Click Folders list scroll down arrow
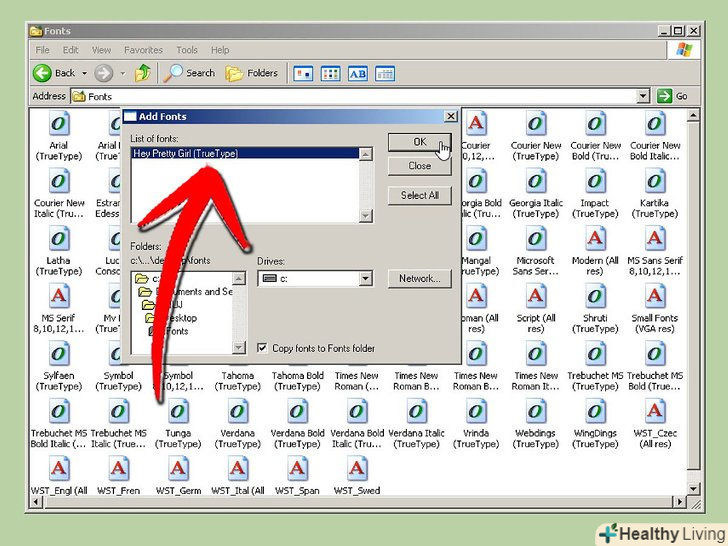The height and width of the screenshot is (546, 728). point(239,347)
